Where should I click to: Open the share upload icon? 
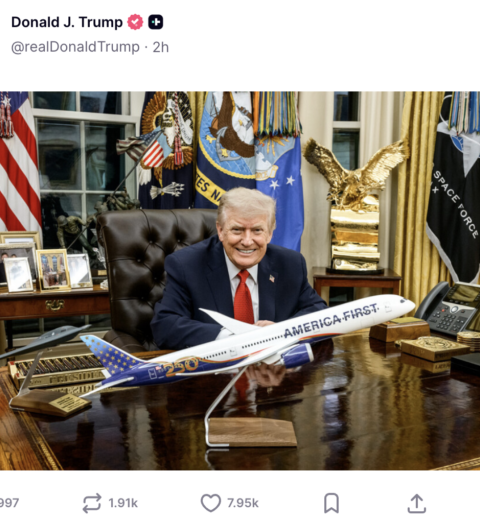coord(417,503)
